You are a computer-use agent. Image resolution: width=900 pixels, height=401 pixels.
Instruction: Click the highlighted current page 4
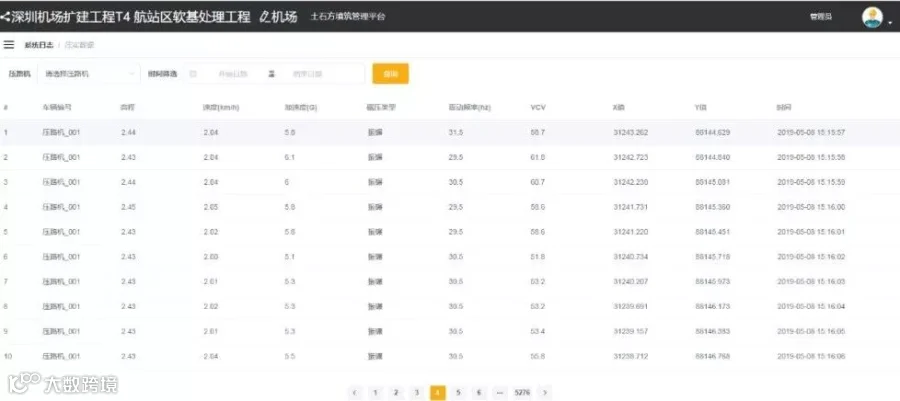click(437, 392)
